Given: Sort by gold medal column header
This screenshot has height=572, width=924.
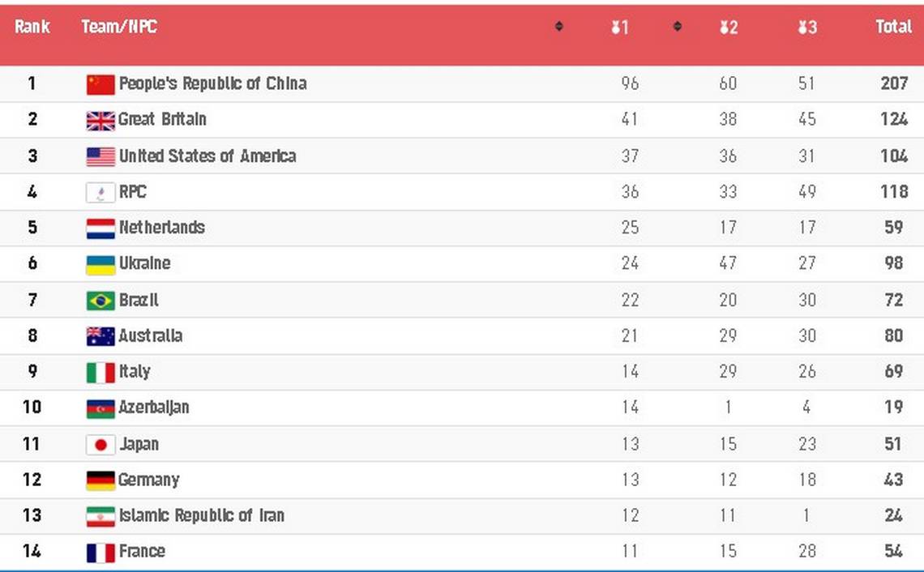Looking at the screenshot, I should coord(620,27).
